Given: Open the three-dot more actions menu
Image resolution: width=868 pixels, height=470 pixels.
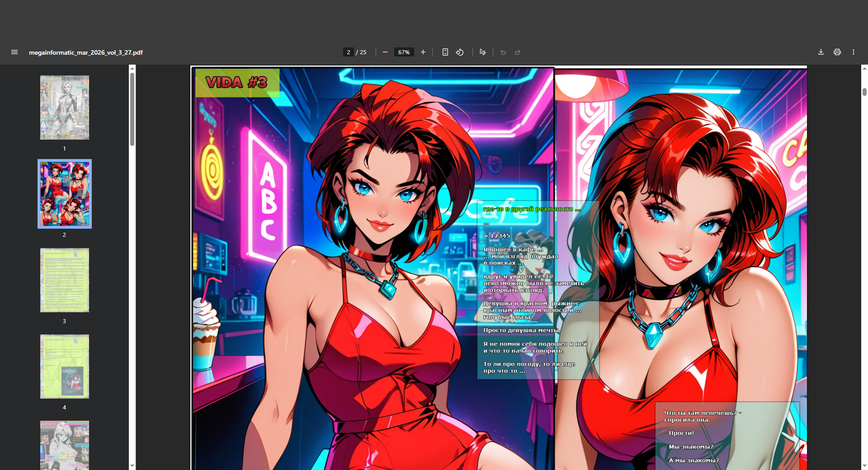Looking at the screenshot, I should pyautogui.click(x=854, y=52).
